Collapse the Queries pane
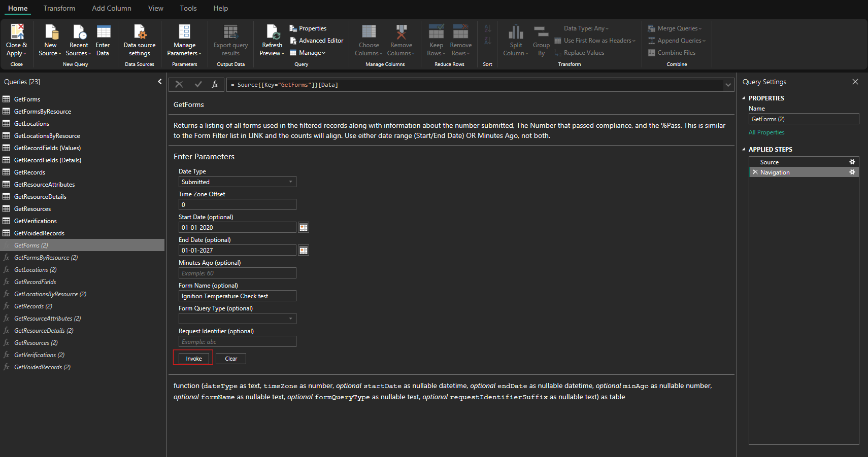The image size is (868, 457). coord(160,82)
